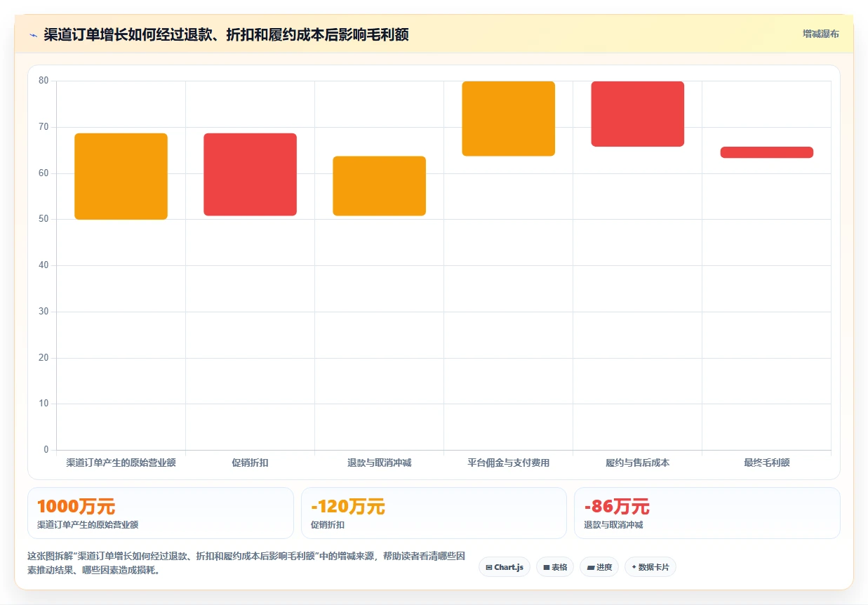868x605 pixels.
Task: Click the y-axis value 70
Action: tap(44, 127)
